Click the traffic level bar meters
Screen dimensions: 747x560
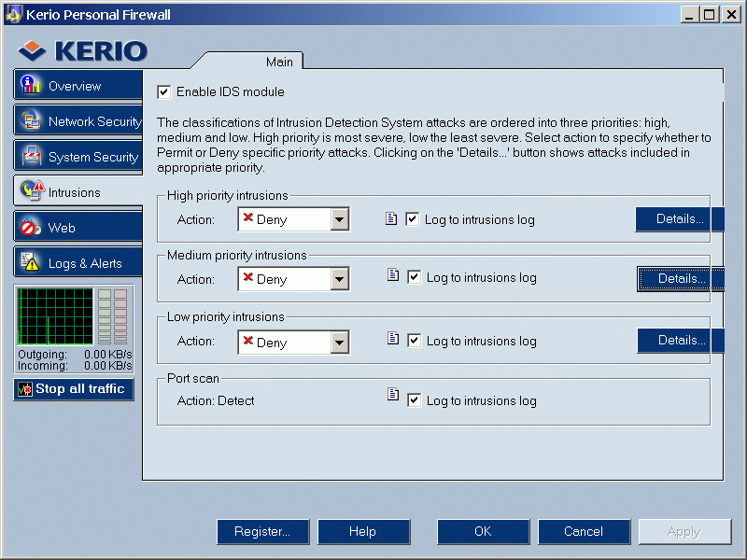click(113, 316)
